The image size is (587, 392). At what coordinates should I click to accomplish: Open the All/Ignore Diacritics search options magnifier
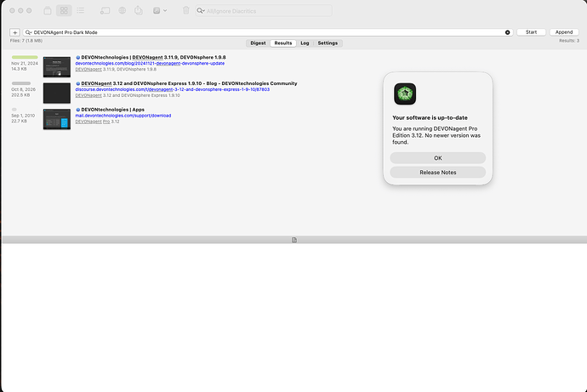pos(201,11)
